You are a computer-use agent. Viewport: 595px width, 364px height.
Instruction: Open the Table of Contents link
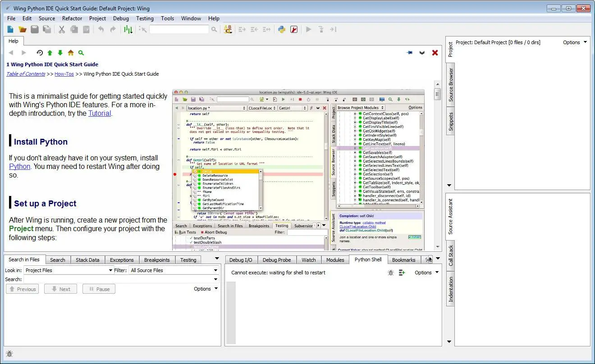point(26,74)
